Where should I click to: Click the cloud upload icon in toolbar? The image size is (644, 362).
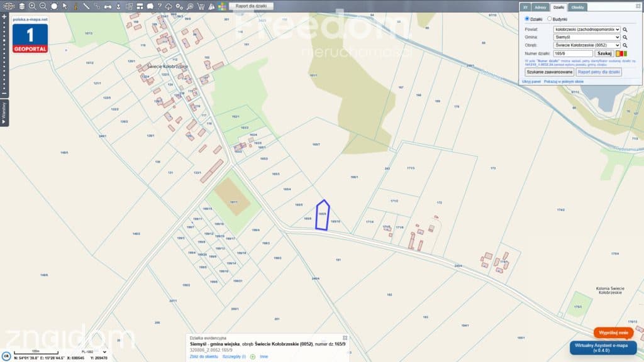tap(169, 6)
